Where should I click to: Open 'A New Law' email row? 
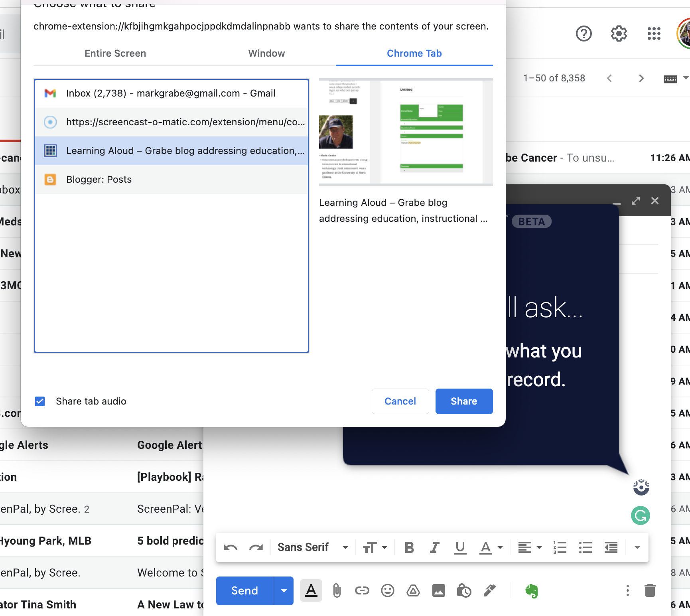click(x=102, y=605)
